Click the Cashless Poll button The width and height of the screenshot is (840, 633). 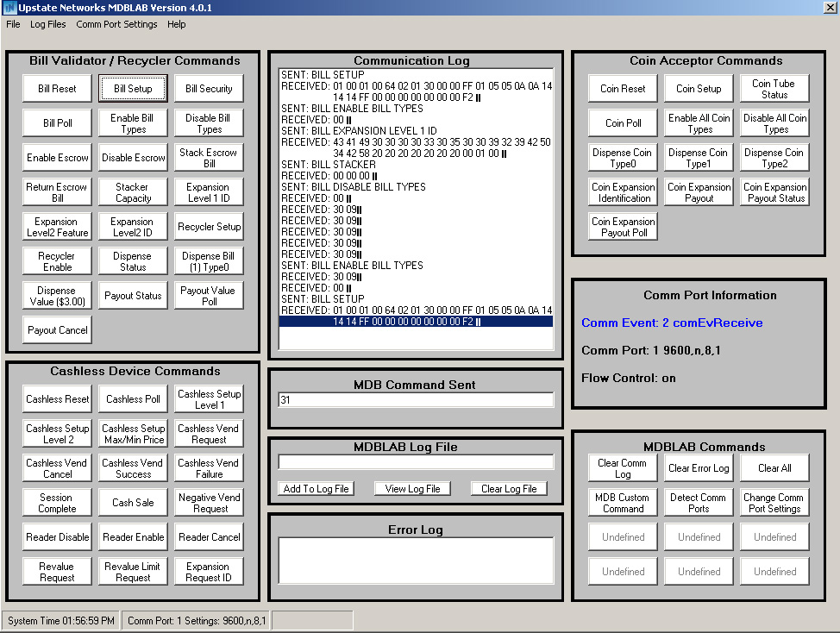point(133,399)
